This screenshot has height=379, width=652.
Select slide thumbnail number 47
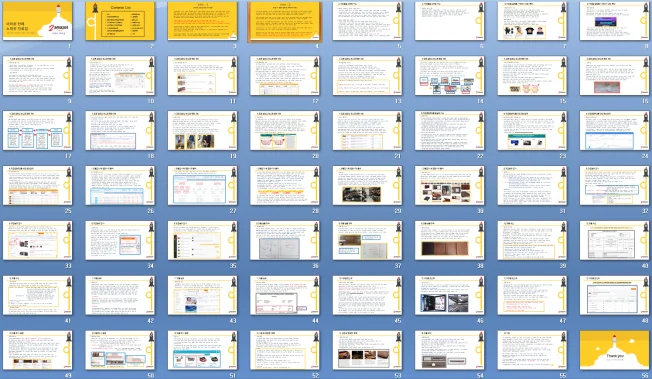point(532,295)
